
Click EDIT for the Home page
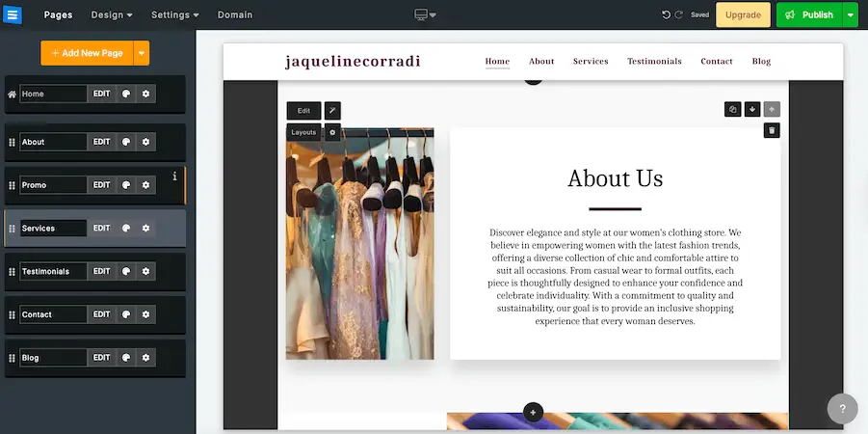(101, 94)
